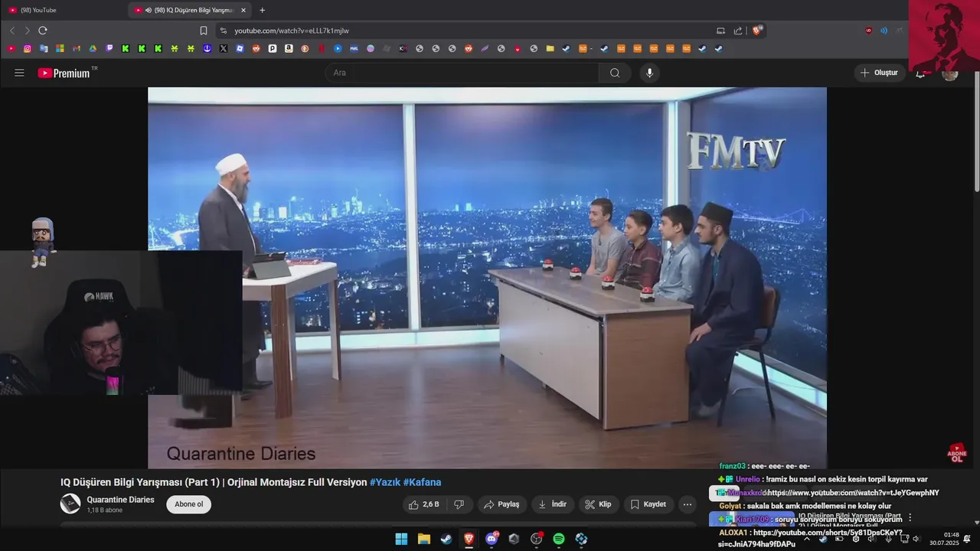The image size is (980, 551).
Task: Open Google Drive bookmark
Action: pyautogui.click(x=93, y=48)
